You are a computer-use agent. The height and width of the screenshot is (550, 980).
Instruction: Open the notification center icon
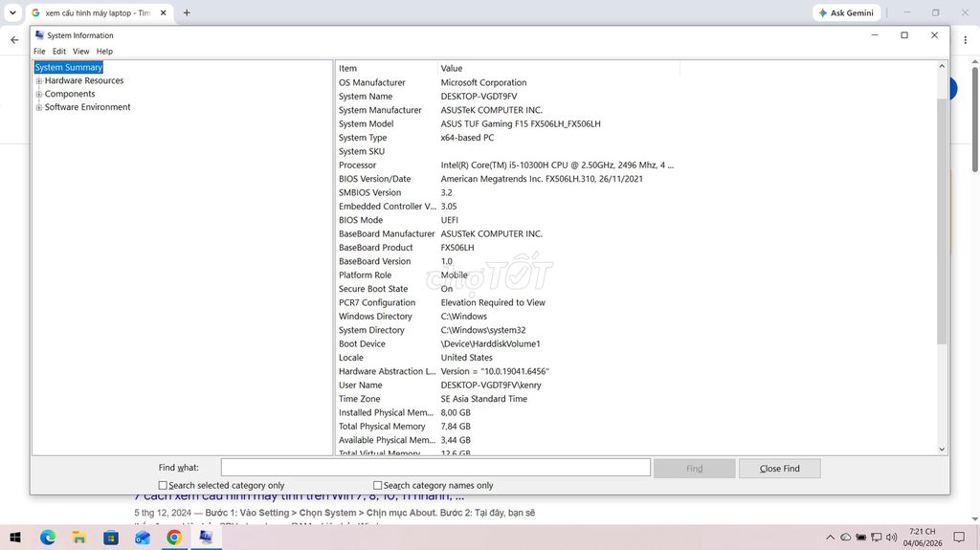click(959, 537)
